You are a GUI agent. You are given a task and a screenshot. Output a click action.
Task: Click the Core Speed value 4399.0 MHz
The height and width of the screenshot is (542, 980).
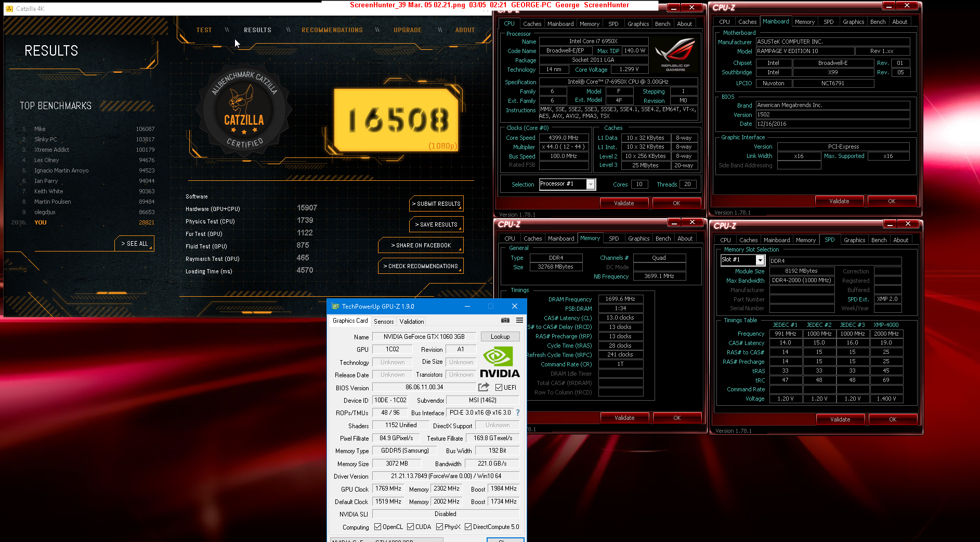pos(564,138)
